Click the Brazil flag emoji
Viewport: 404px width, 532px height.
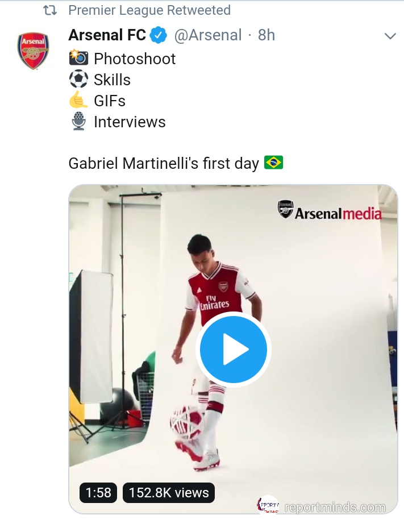273,164
